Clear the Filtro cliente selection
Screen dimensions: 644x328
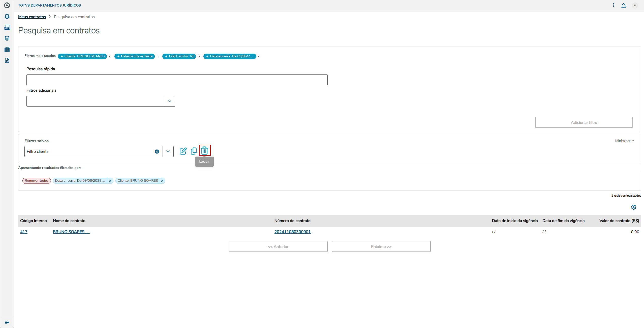pos(157,152)
